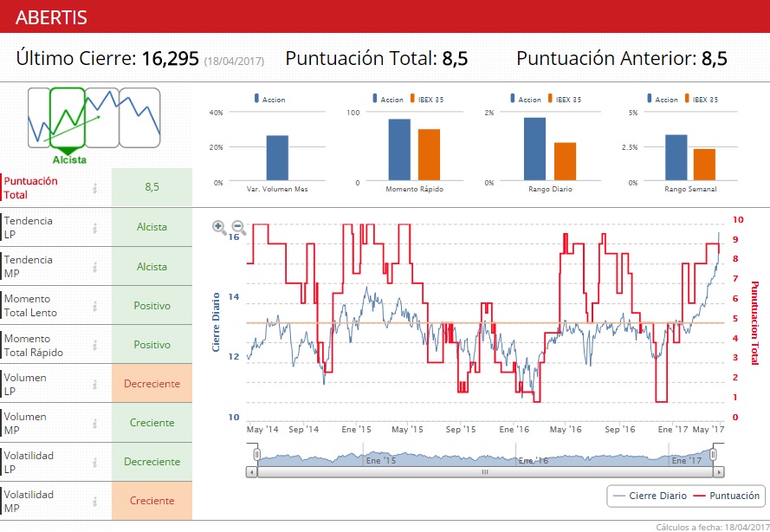Click the Volumen LP row label
This screenshot has height=532, width=770.
pyautogui.click(x=25, y=384)
